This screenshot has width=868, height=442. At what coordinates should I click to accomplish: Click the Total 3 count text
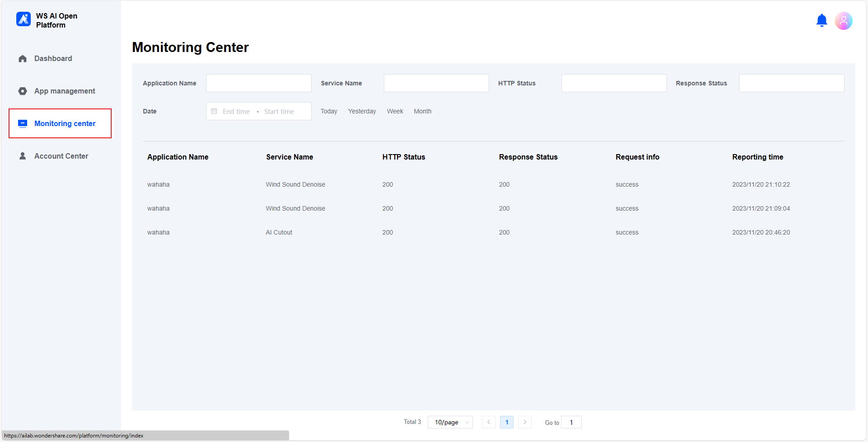(x=412, y=422)
